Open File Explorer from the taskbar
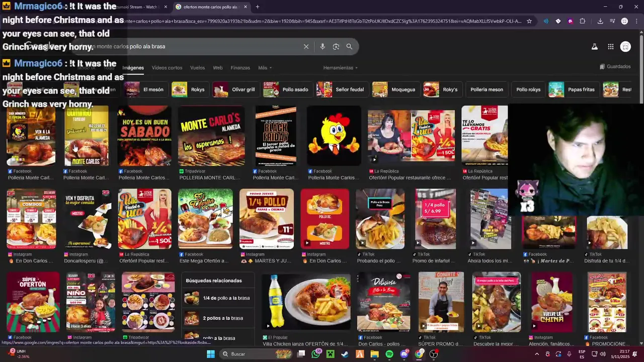Viewport: 644px width, 362px height. (374, 354)
